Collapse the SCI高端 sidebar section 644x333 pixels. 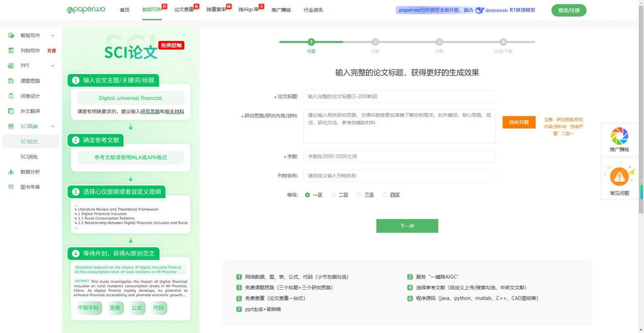coord(52,126)
